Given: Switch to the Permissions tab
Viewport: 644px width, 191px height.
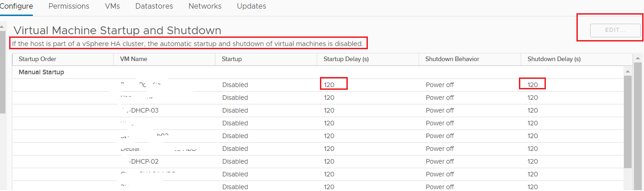Looking at the screenshot, I should click(69, 6).
